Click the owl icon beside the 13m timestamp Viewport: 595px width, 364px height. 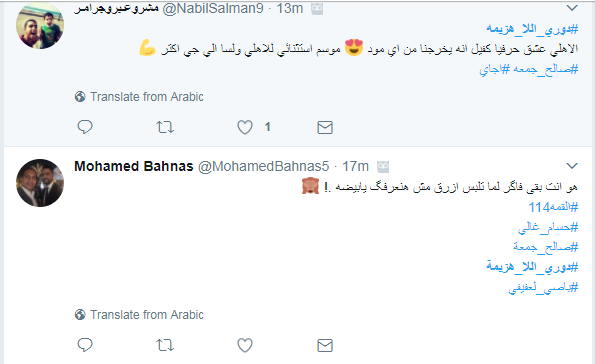click(x=317, y=9)
